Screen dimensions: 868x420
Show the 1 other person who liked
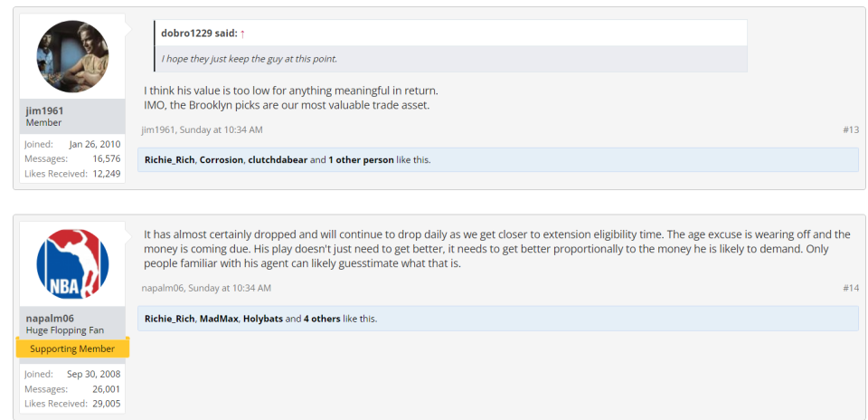tap(361, 159)
